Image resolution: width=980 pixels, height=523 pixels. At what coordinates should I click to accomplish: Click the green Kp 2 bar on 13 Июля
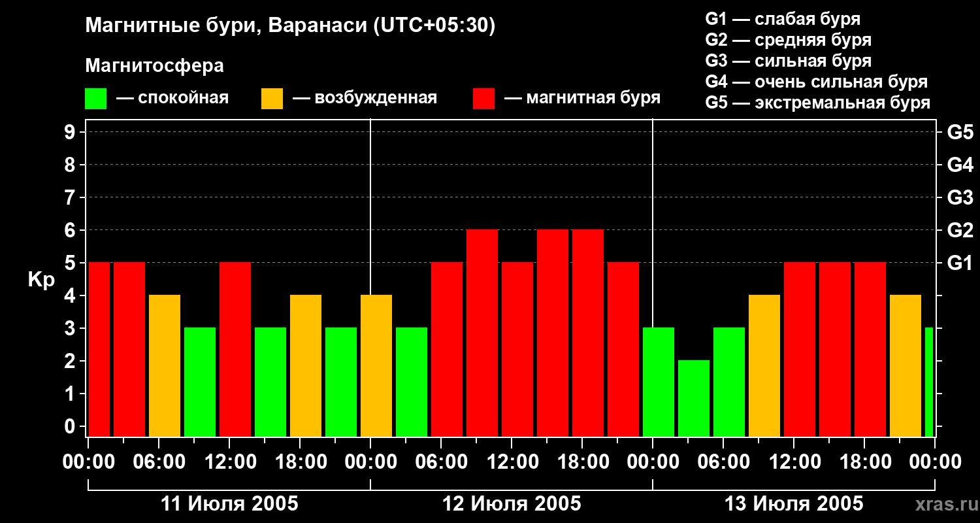point(694,398)
